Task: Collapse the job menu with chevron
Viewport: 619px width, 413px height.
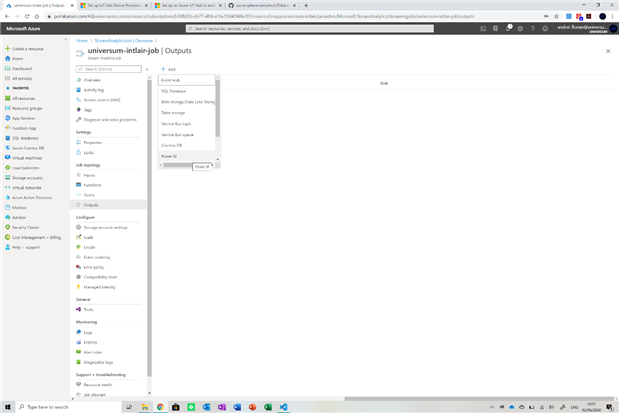Action: click(x=147, y=69)
